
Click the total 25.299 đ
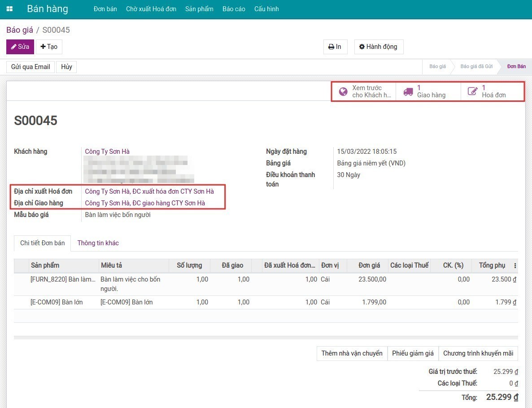tap(502, 397)
